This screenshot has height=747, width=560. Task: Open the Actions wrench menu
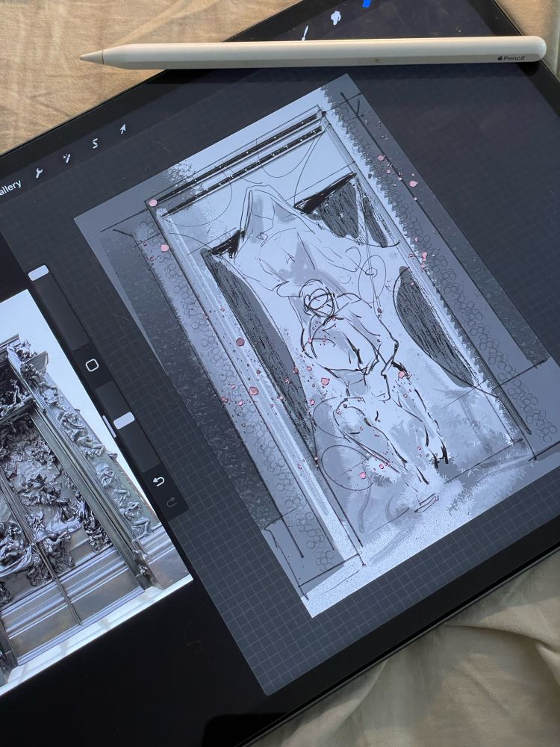39,172
